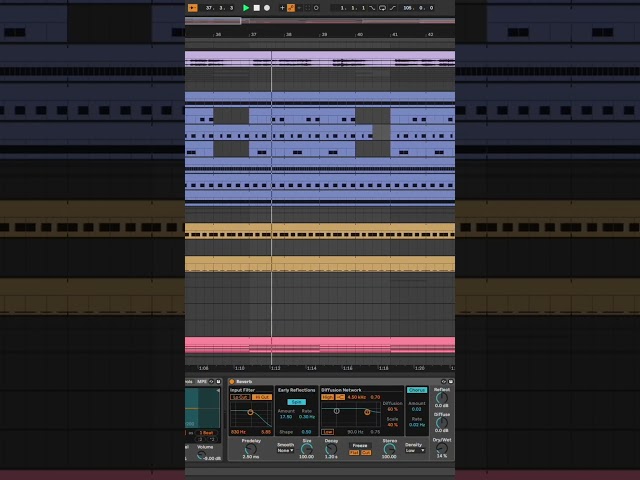Click the Stop button in transport
Image resolution: width=640 pixels, height=480 pixels.
(x=257, y=8)
